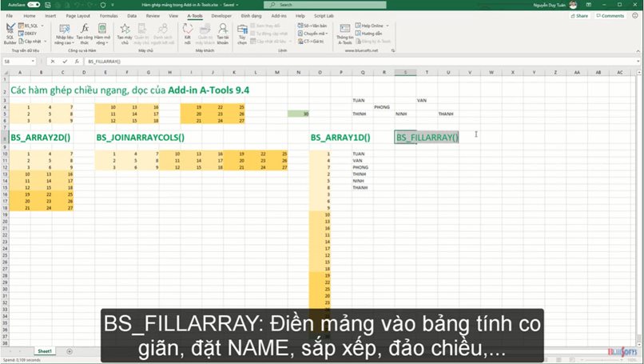Select the cell containing PHONG in row 4
Image resolution: width=644 pixels, height=364 pixels.
(382, 107)
